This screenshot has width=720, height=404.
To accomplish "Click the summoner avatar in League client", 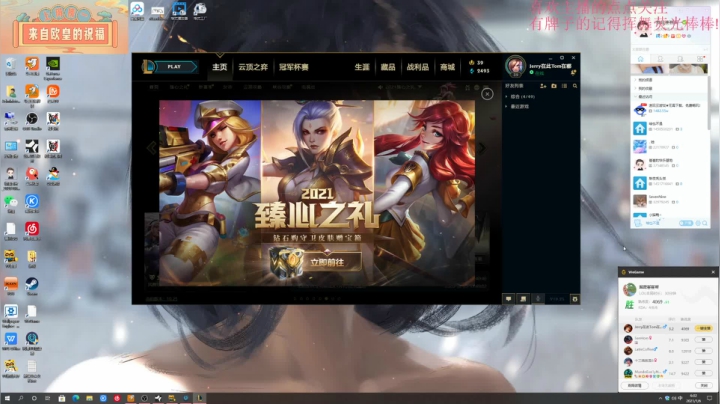I will pos(515,66).
